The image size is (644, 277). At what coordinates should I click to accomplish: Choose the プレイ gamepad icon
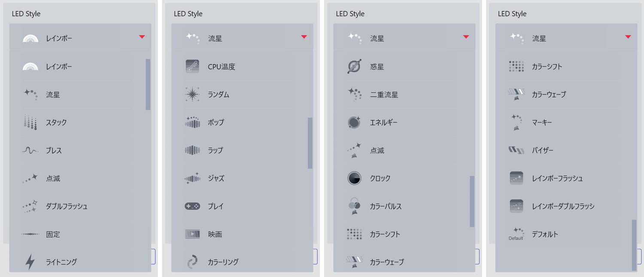pos(192,206)
